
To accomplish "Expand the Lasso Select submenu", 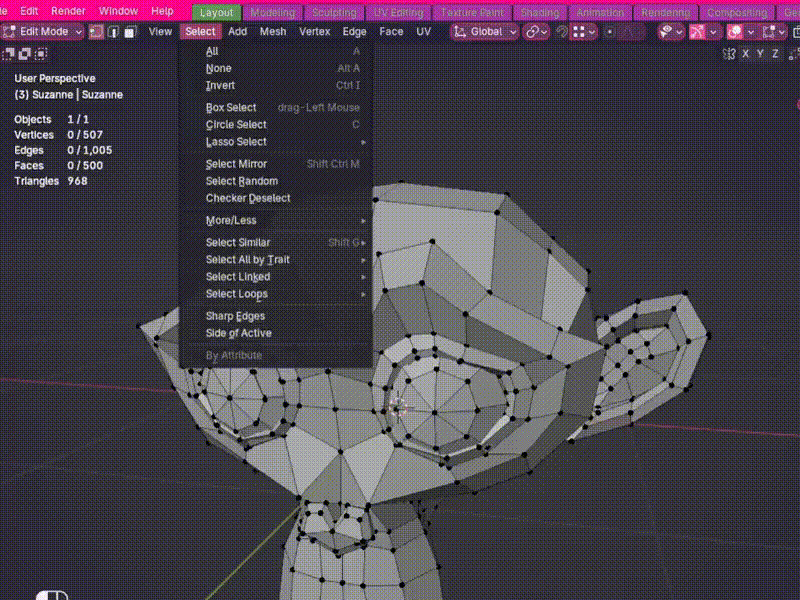I will [276, 142].
